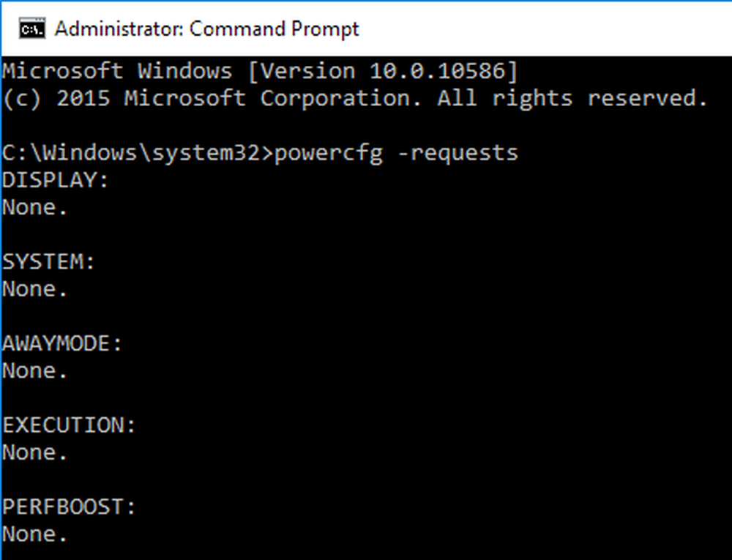The height and width of the screenshot is (560, 732).
Task: Click the Microsoft Windows version line
Action: pyautogui.click(x=261, y=72)
